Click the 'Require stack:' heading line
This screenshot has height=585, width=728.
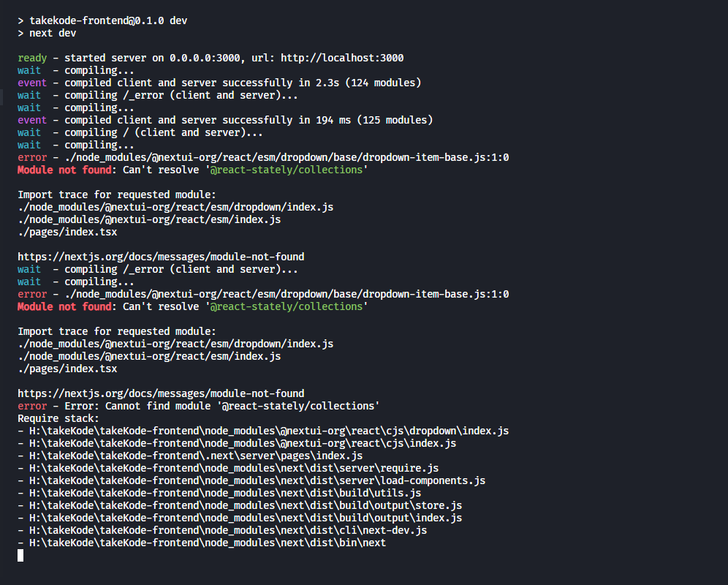click(x=58, y=418)
